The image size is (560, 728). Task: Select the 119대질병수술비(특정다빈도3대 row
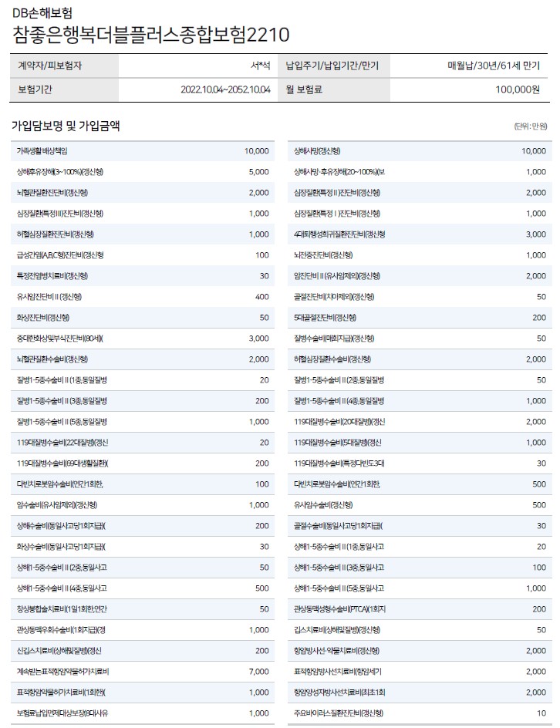coord(420,463)
